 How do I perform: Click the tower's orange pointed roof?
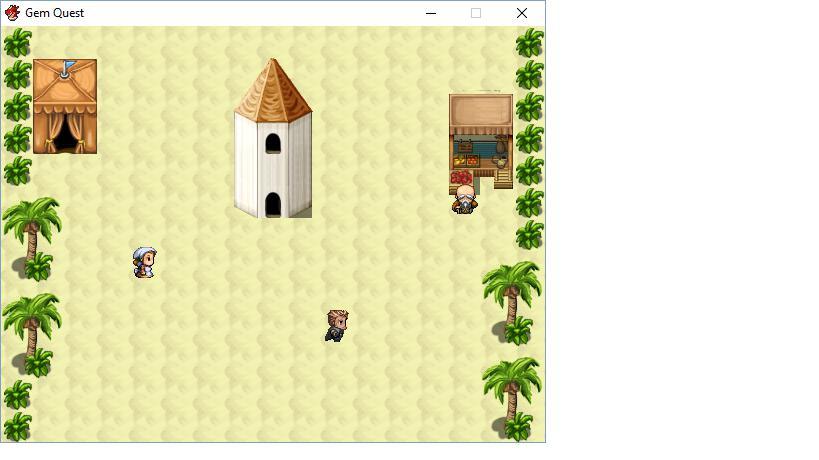(273, 90)
